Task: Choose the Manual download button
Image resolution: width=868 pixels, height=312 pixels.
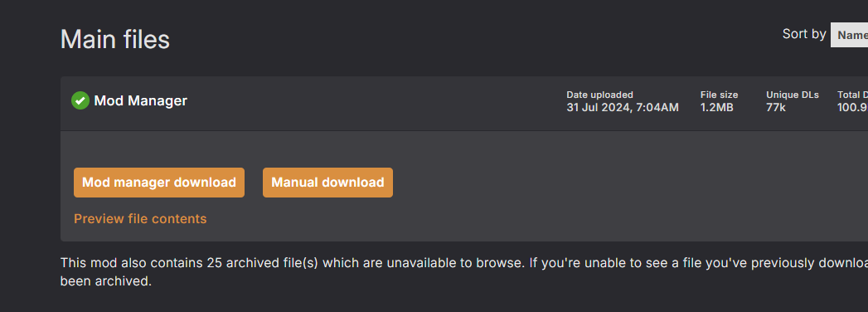Action: [327, 183]
